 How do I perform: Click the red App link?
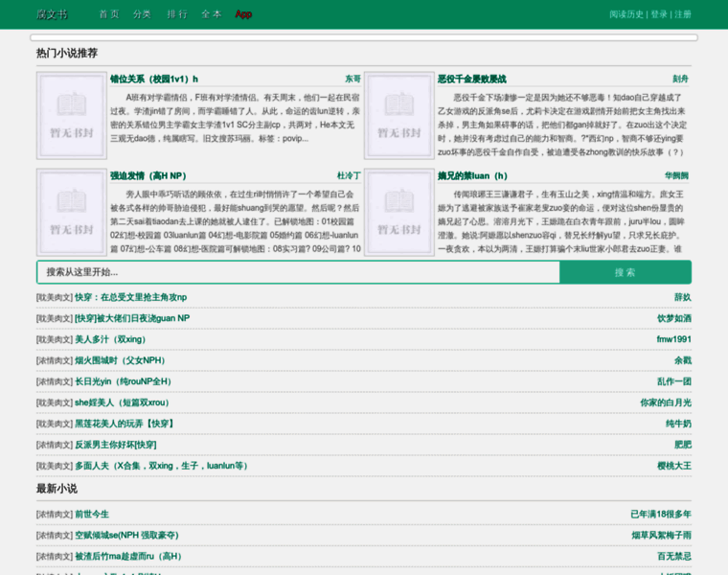tap(243, 14)
